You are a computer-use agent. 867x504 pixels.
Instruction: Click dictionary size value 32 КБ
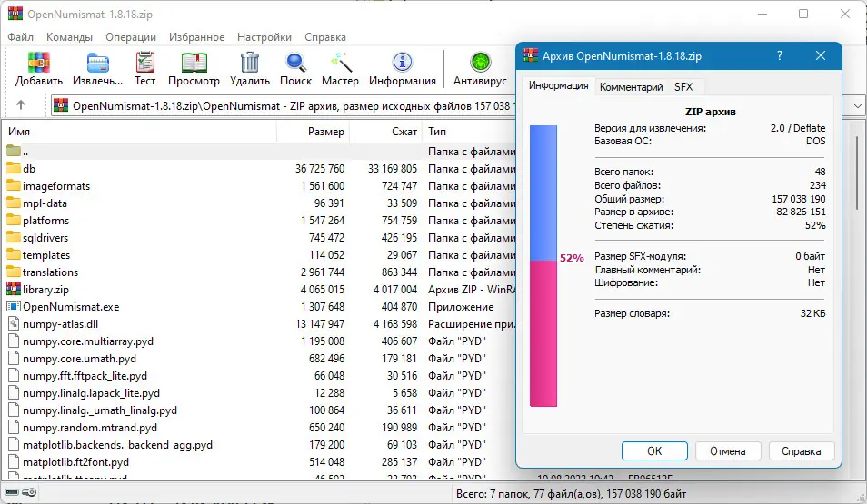[812, 313]
